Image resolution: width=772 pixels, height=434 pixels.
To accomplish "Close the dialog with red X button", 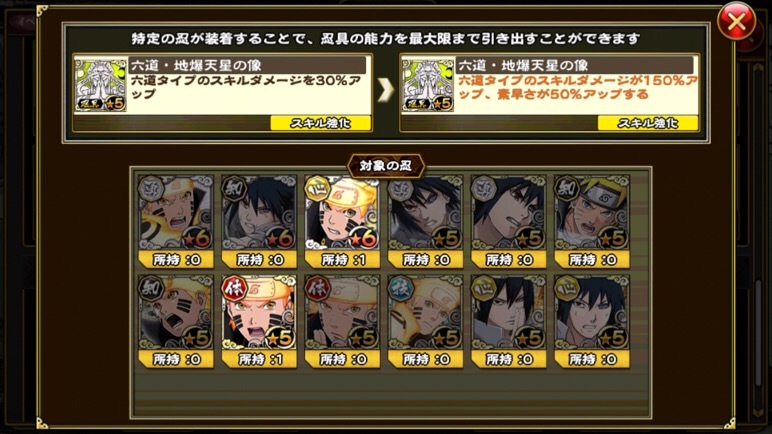I will pos(736,22).
